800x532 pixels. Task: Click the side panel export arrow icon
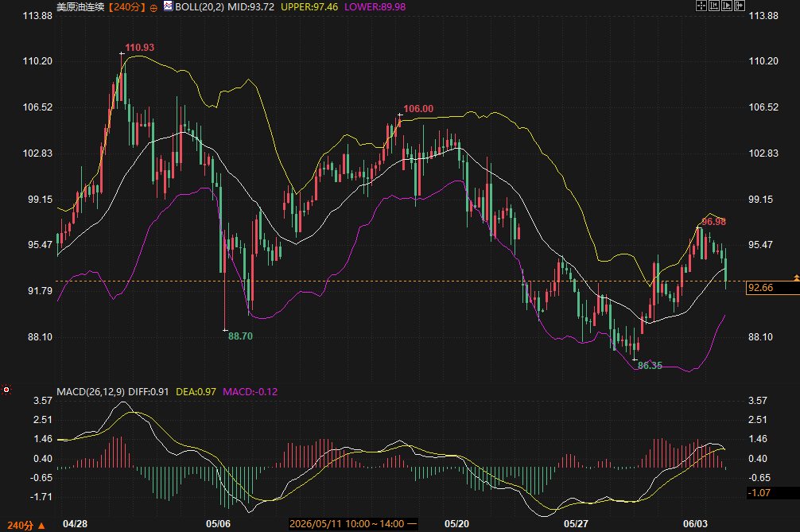click(740, 6)
